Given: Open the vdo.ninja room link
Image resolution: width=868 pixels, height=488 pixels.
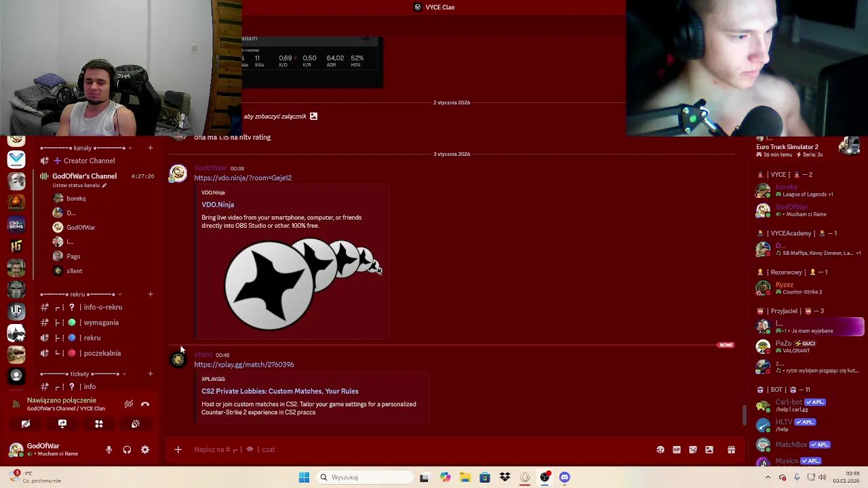Looking at the screenshot, I should click(243, 178).
